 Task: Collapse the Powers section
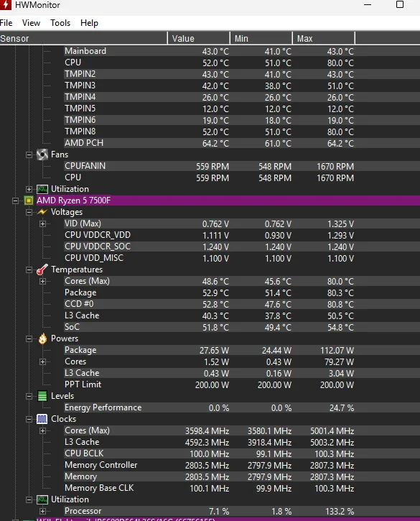click(29, 339)
